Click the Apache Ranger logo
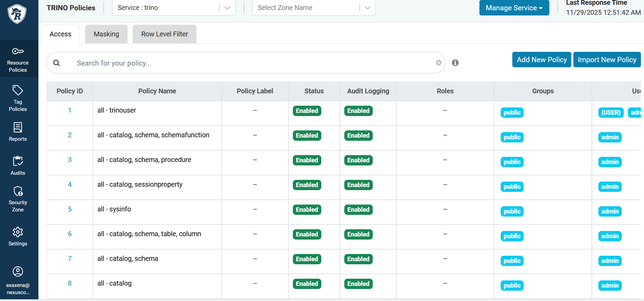Image resolution: width=644 pixels, height=301 pixels. click(x=17, y=14)
